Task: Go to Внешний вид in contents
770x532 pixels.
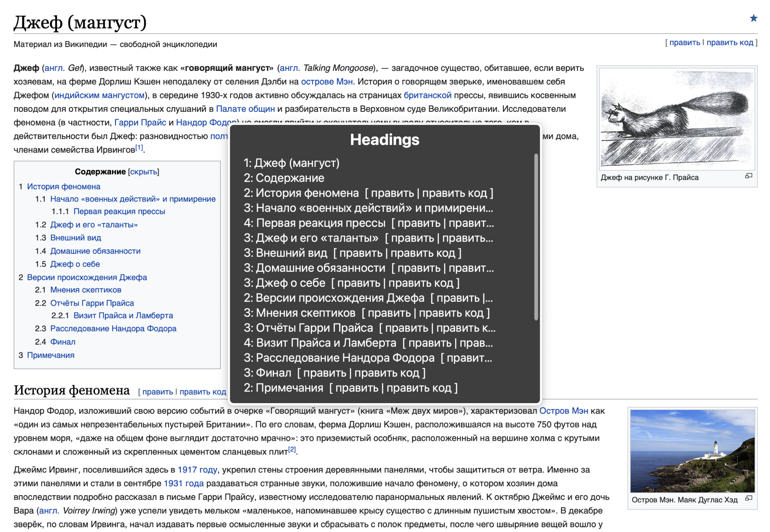Action: pyautogui.click(x=76, y=238)
